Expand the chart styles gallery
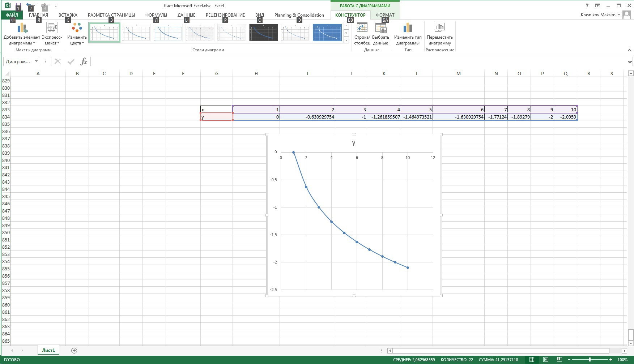This screenshot has height=364, width=634. point(346,40)
